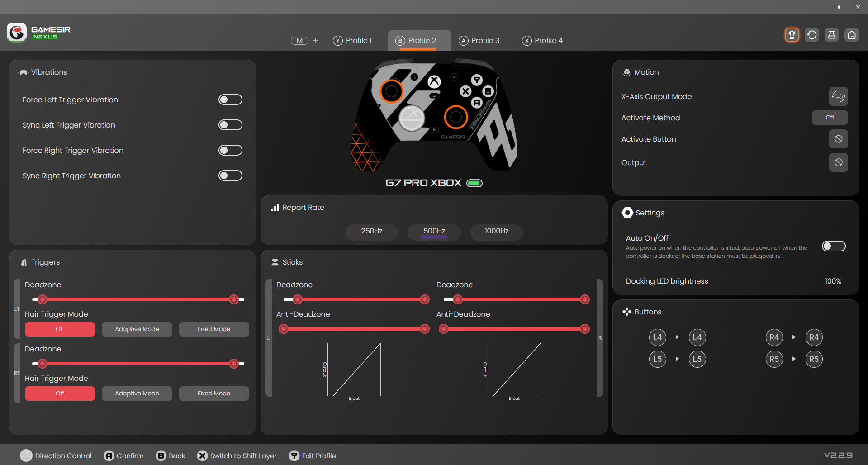Image resolution: width=868 pixels, height=465 pixels.
Task: Choose Adaptive Mode for LT hair trigger
Action: (137, 329)
